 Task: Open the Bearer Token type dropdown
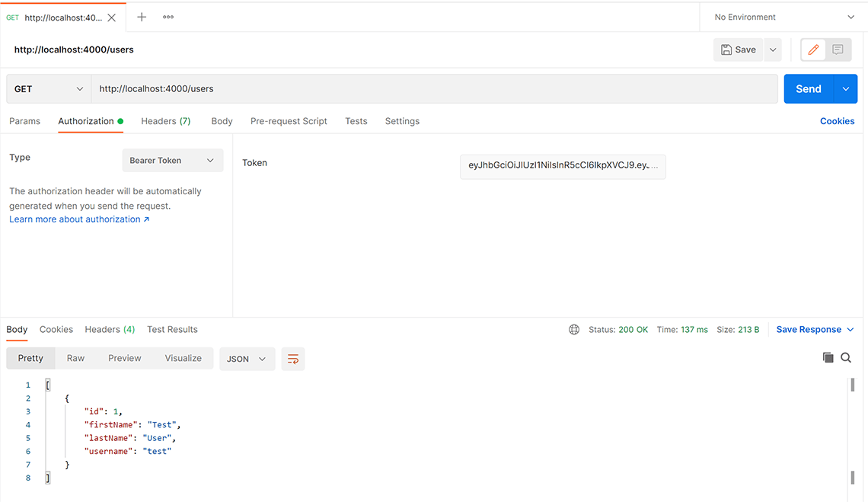click(x=173, y=160)
